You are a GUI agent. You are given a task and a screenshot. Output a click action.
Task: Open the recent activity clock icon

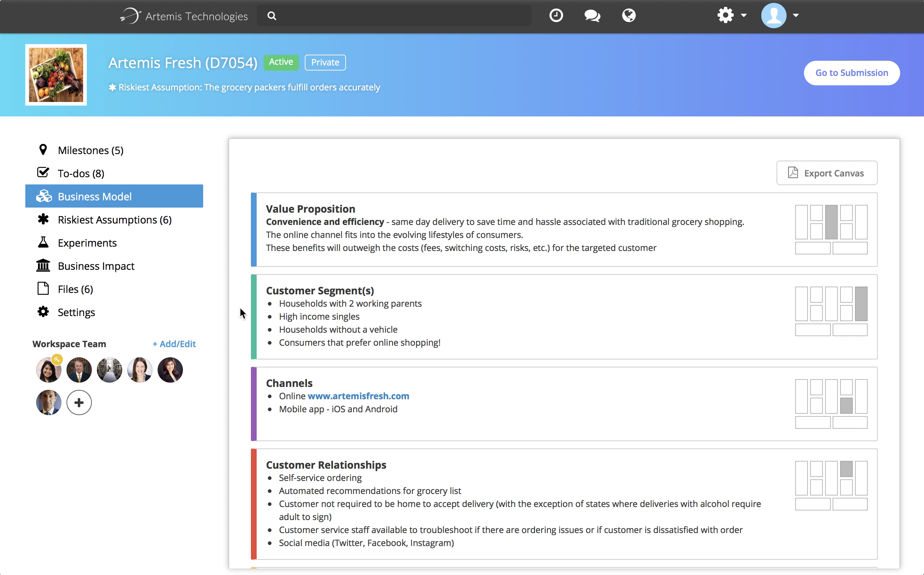click(x=556, y=16)
